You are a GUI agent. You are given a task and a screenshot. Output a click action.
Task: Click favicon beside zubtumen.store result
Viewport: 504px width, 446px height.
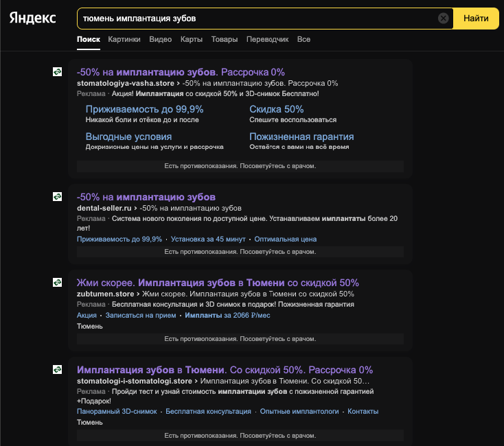click(x=57, y=282)
